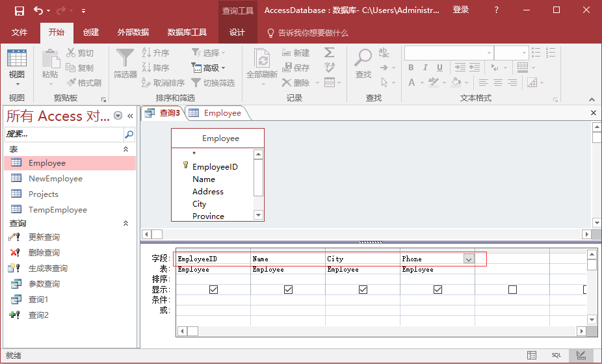Click the 登录 sign-in link
Viewport: 602px width, 364px height.
point(460,10)
